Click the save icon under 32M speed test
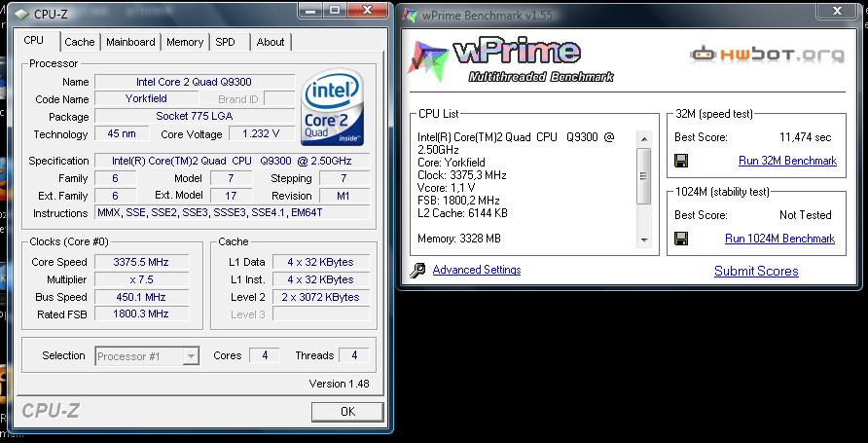Screen dimensions: 868x443 tap(681, 161)
